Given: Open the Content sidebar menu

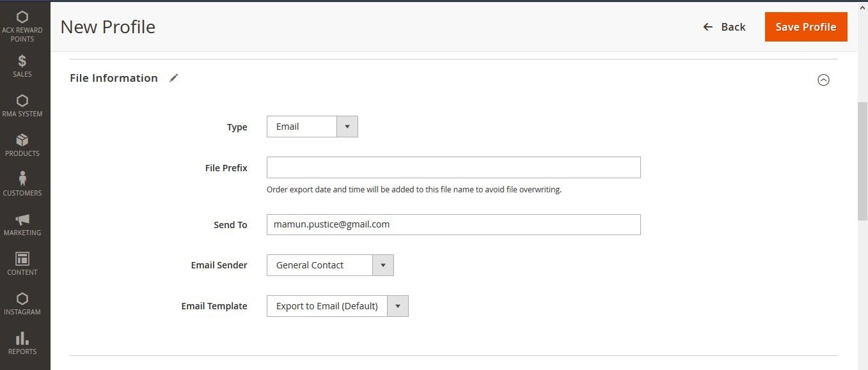Looking at the screenshot, I should click(x=22, y=265).
